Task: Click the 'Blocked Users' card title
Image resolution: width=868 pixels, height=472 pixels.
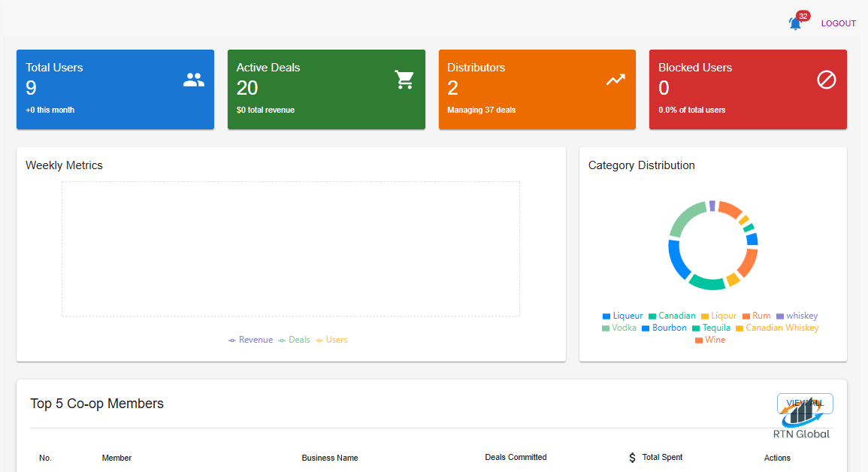Action: click(x=695, y=68)
